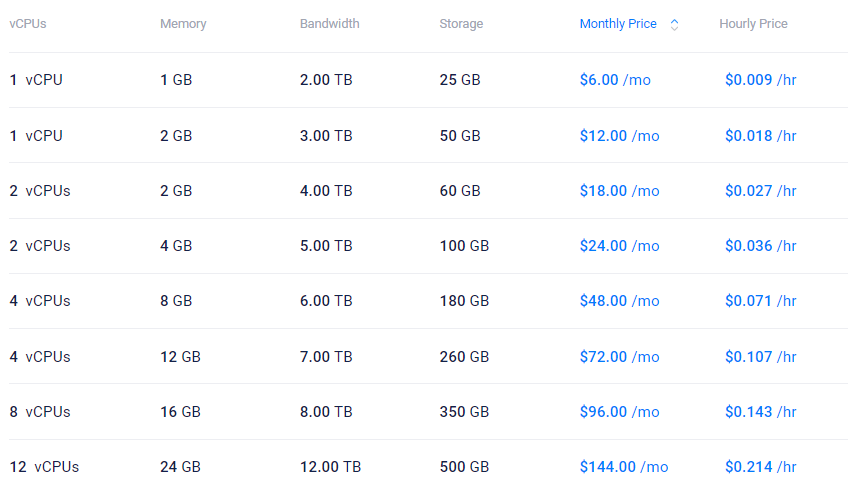Click the Bandwidth column header
The height and width of the screenshot is (502, 862).
tap(329, 24)
